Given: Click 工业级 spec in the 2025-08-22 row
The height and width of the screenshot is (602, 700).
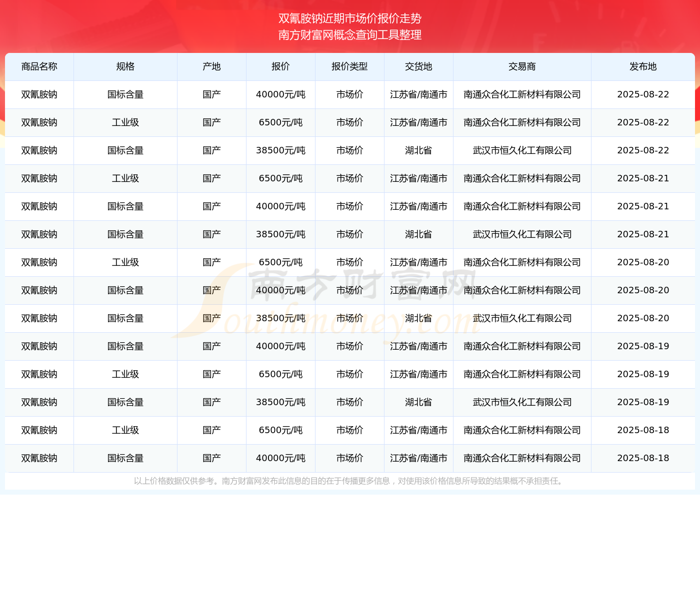Looking at the screenshot, I should coord(125,122).
